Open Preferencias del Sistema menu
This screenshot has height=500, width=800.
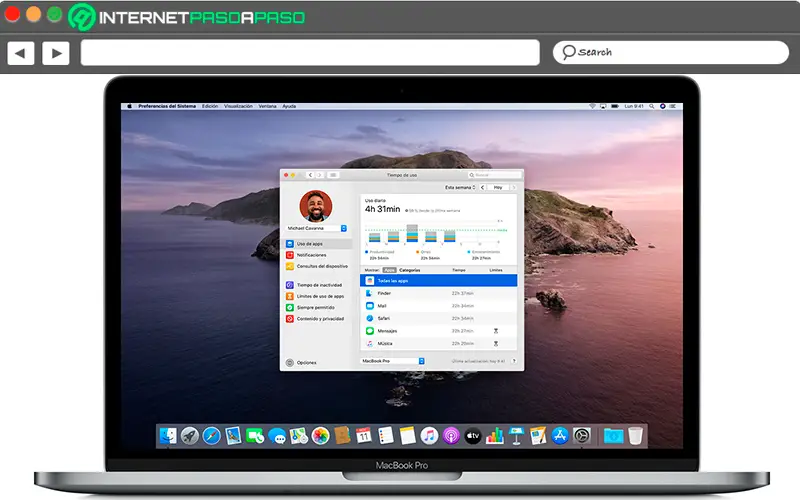[x=167, y=106]
